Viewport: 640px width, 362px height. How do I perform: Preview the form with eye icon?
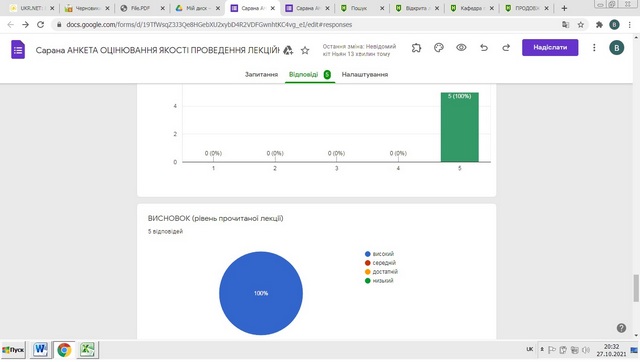pos(461,48)
